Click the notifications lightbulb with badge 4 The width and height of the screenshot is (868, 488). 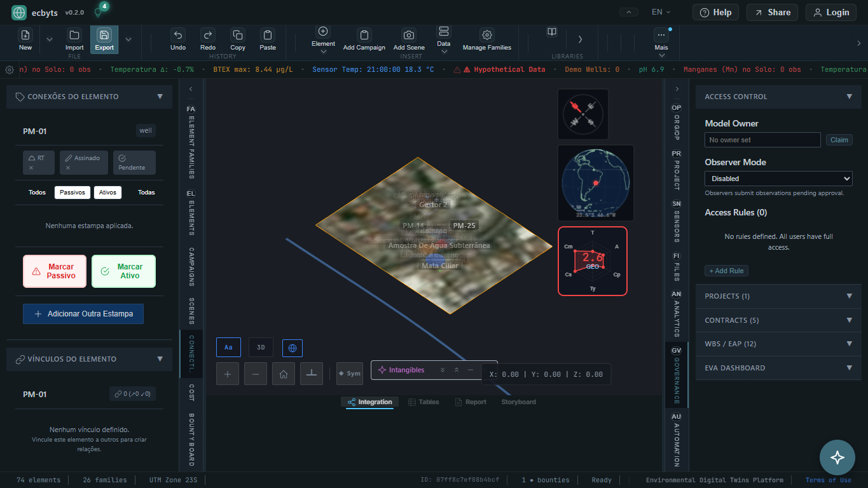tap(98, 12)
